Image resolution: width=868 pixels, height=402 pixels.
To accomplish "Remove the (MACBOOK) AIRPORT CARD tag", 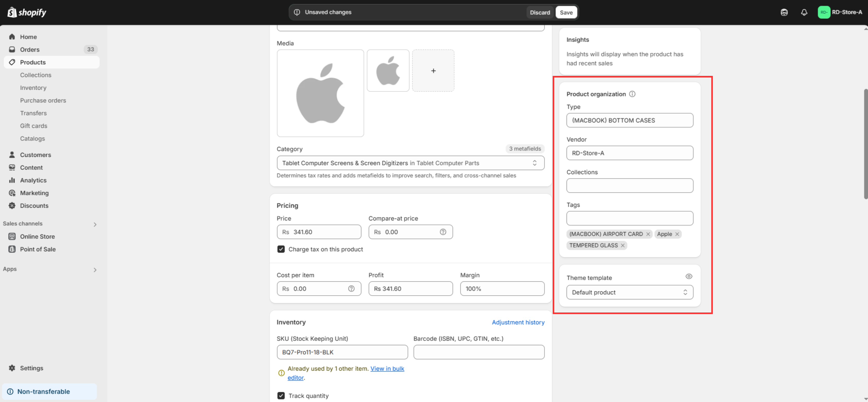I will tap(648, 234).
